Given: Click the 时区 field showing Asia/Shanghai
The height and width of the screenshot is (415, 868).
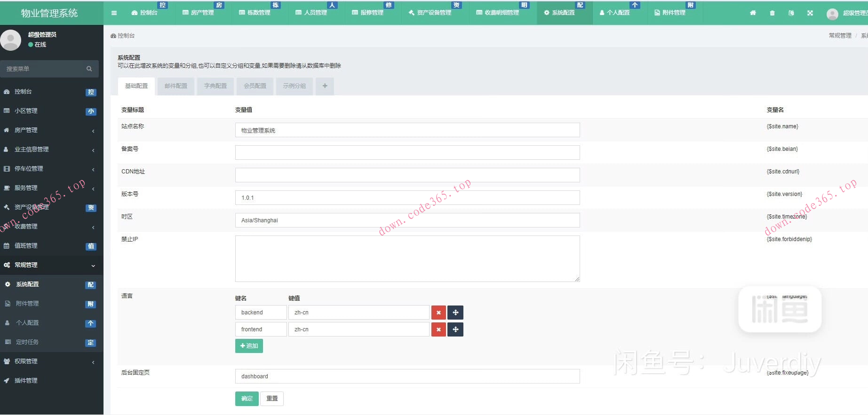Looking at the screenshot, I should point(407,220).
